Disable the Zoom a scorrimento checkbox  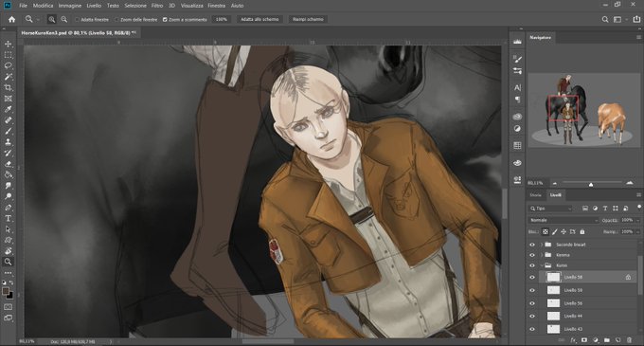coord(165,19)
